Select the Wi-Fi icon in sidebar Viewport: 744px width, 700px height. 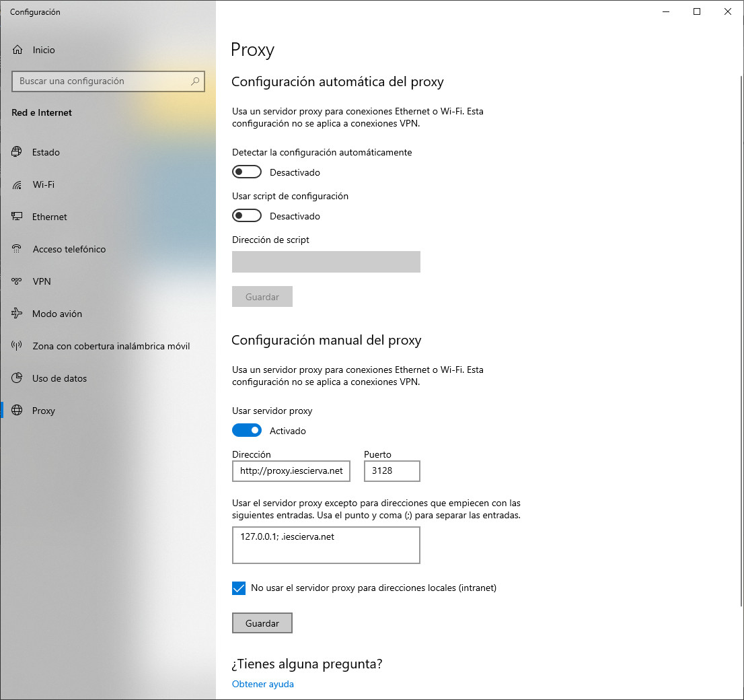(x=17, y=184)
